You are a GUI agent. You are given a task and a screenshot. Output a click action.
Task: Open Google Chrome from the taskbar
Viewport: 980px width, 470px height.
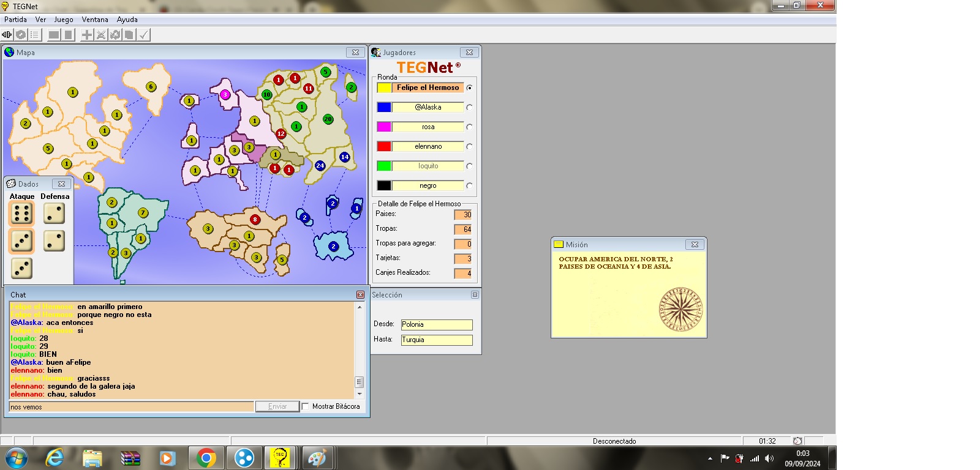[x=206, y=458]
